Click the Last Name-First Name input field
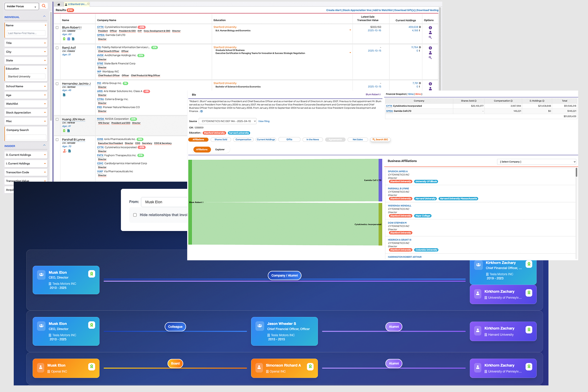This screenshot has width=588, height=392. (x=26, y=33)
